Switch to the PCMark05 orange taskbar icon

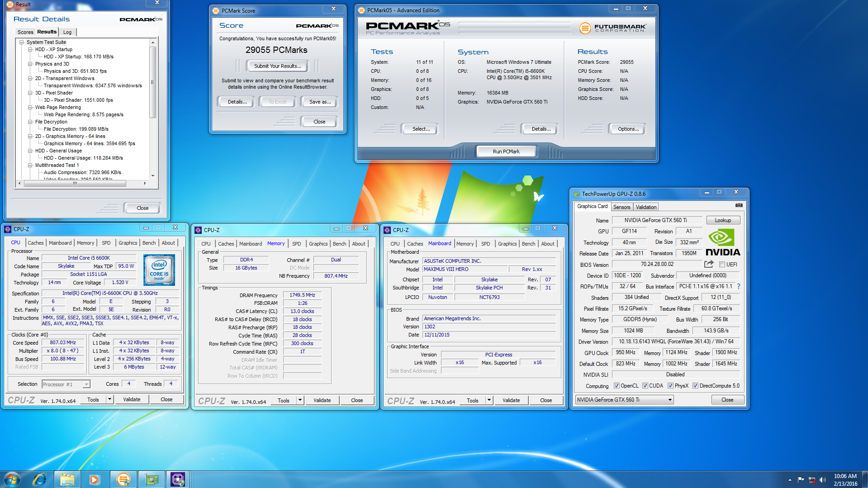[123, 479]
